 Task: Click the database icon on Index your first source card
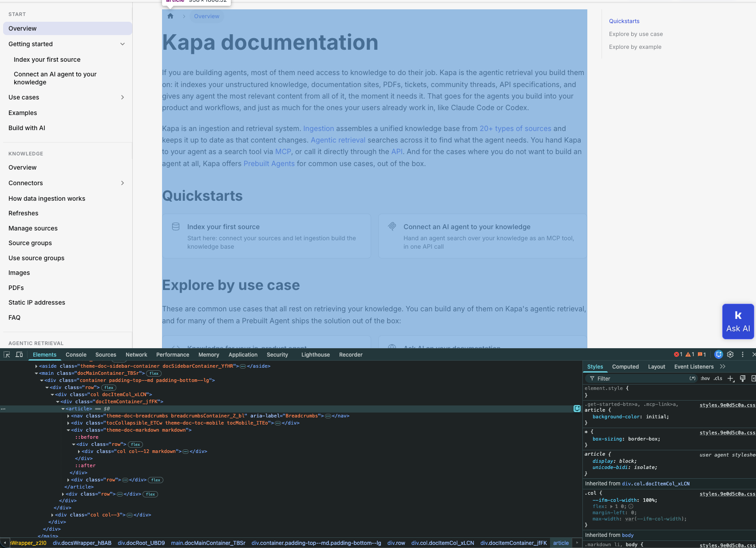pos(176,226)
